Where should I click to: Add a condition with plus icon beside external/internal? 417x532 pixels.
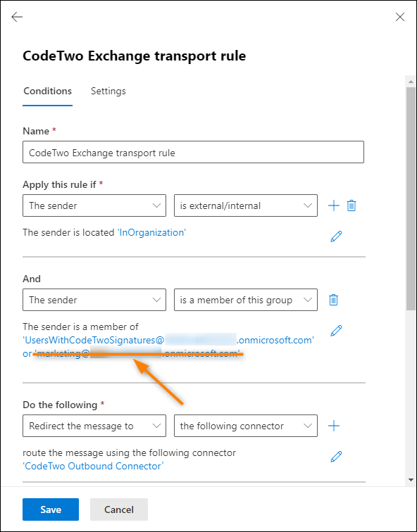point(334,205)
